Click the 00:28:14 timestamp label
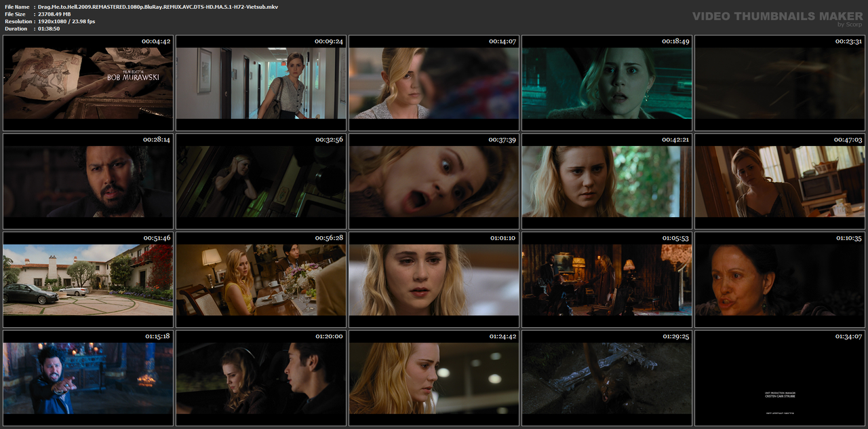868x429 pixels. (x=156, y=140)
